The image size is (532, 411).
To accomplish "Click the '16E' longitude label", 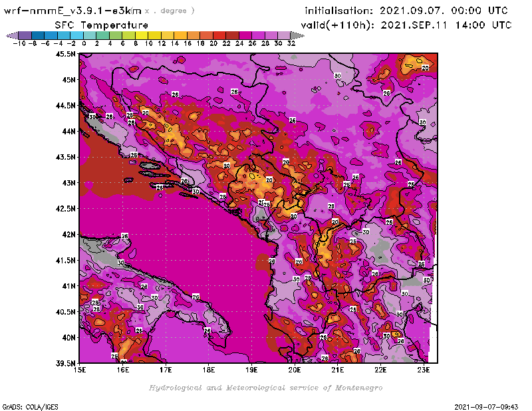I will (x=123, y=370).
